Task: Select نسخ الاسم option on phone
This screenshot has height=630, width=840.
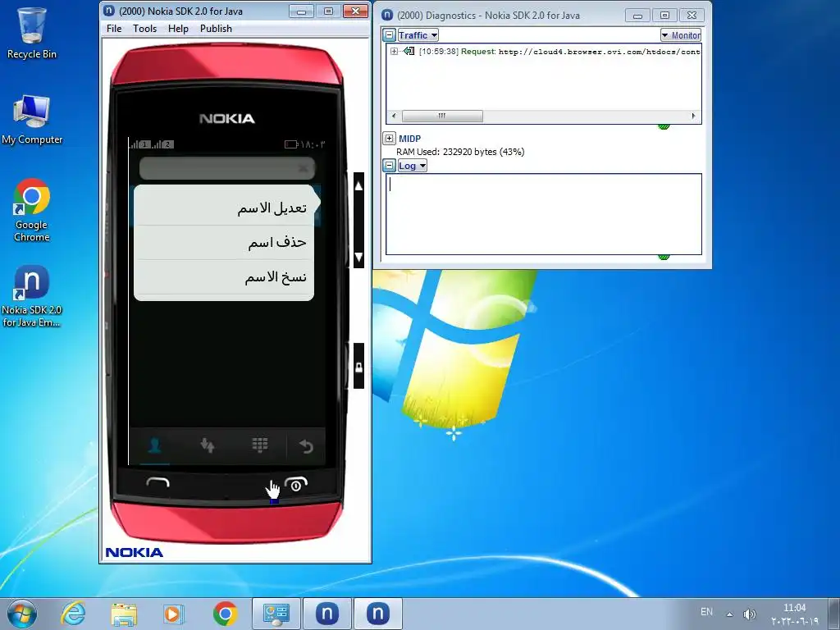Action: click(x=224, y=277)
